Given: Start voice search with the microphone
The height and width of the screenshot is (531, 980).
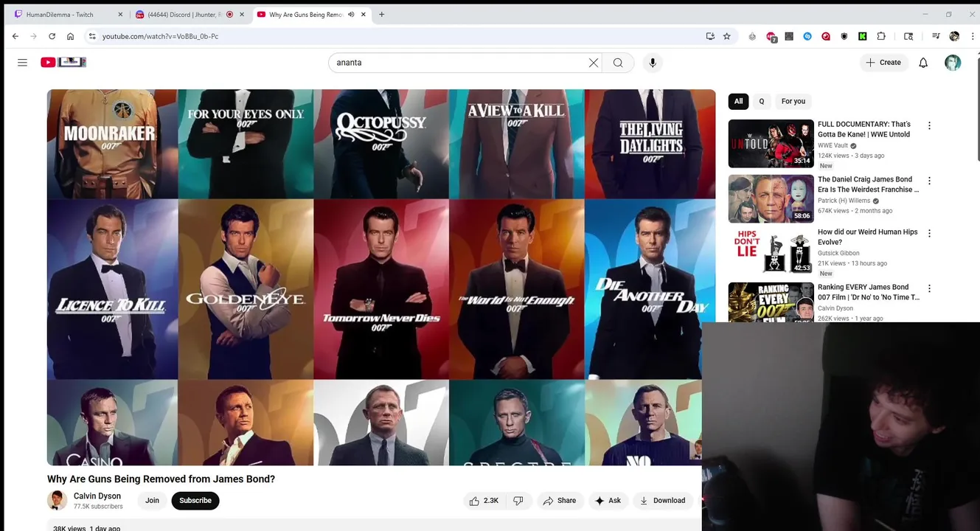Looking at the screenshot, I should [653, 63].
